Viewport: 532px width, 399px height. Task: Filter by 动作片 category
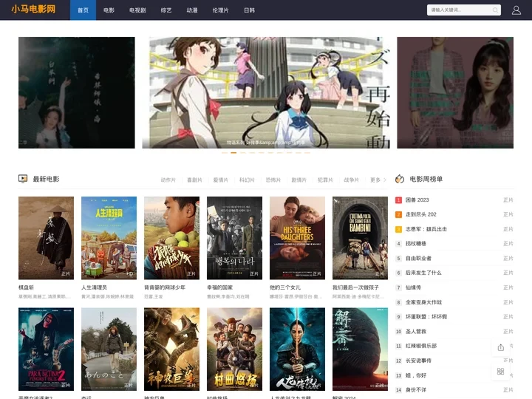tap(168, 180)
